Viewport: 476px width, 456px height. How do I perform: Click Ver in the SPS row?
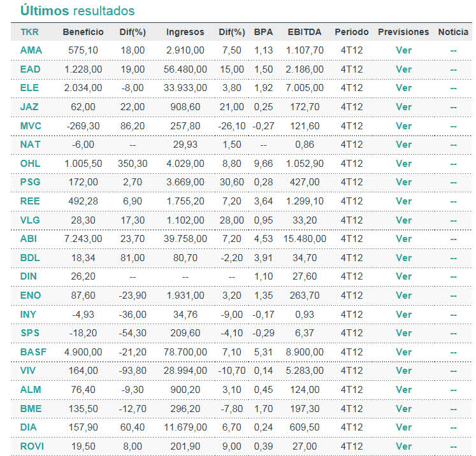tap(403, 333)
